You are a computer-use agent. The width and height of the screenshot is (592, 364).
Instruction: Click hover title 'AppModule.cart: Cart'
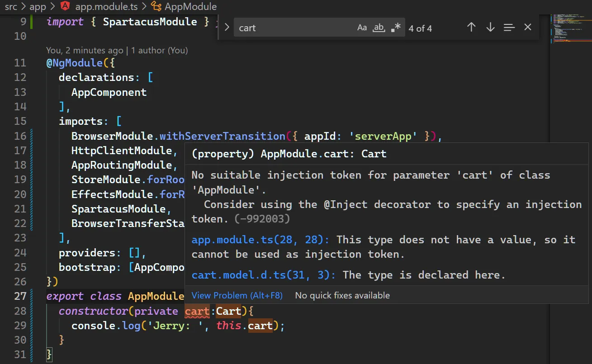324,154
